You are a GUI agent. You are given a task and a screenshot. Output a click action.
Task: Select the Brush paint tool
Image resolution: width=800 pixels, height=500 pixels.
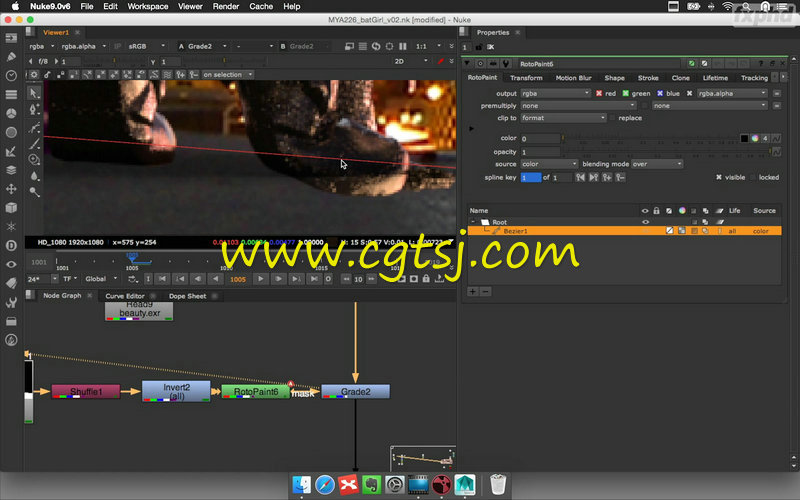tap(34, 144)
